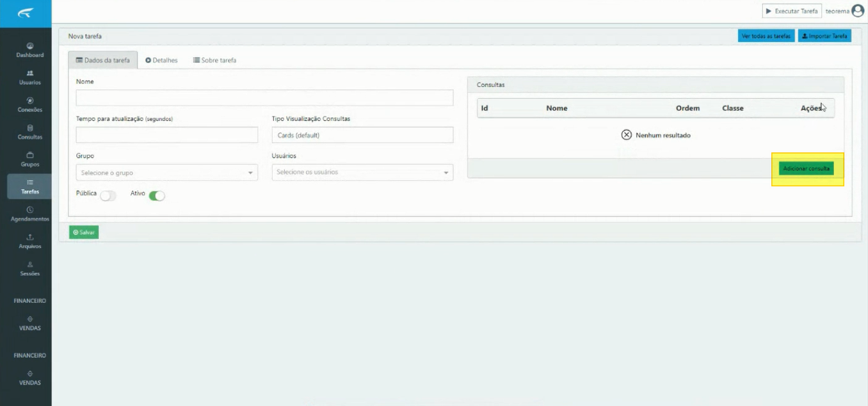Screen dimensions: 868x406
Task: Click the teorema username text
Action: [837, 12]
